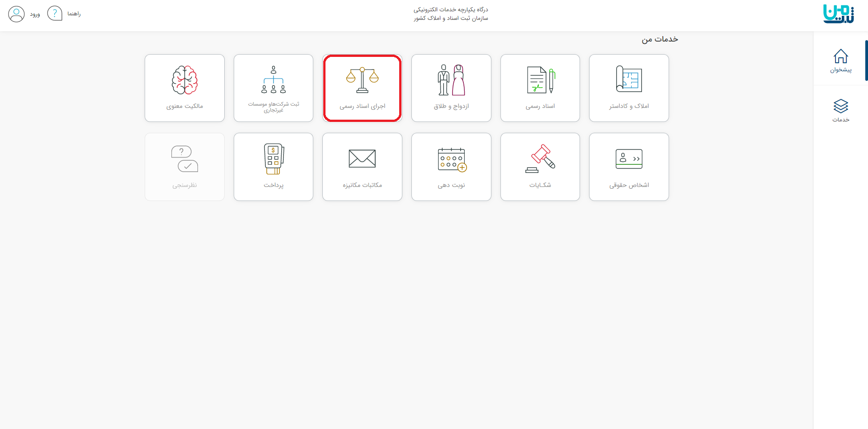Open ثبت شرکت‌ها و موسسات غیرتجاری card
The image size is (868, 429).
(x=274, y=88)
